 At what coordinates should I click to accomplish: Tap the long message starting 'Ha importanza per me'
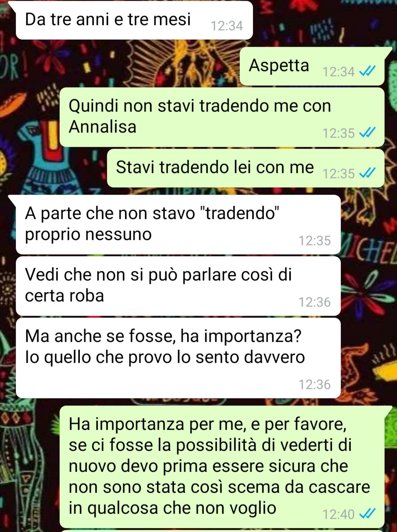tap(222, 467)
